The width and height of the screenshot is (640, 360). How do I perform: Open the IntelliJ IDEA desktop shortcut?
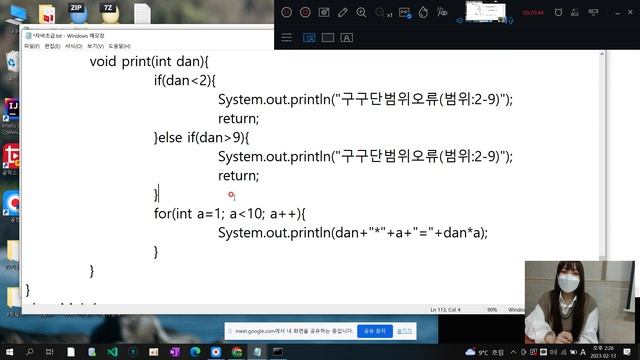(11, 111)
